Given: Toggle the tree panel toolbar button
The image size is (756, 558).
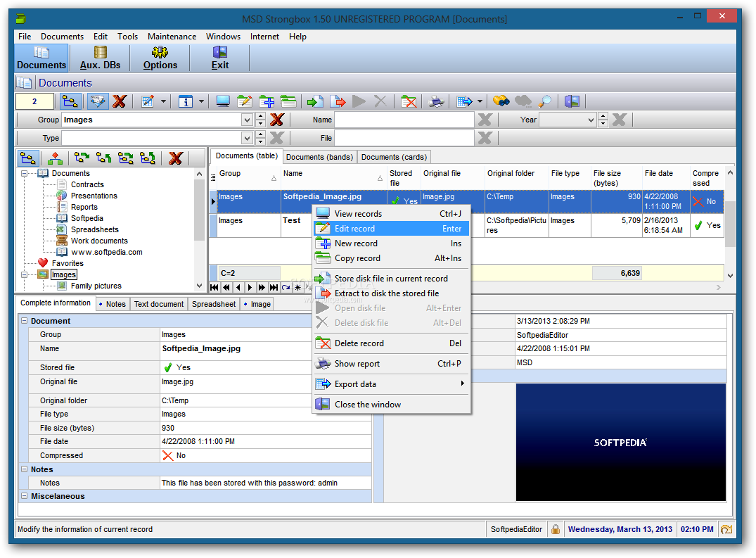Looking at the screenshot, I should tap(70, 101).
